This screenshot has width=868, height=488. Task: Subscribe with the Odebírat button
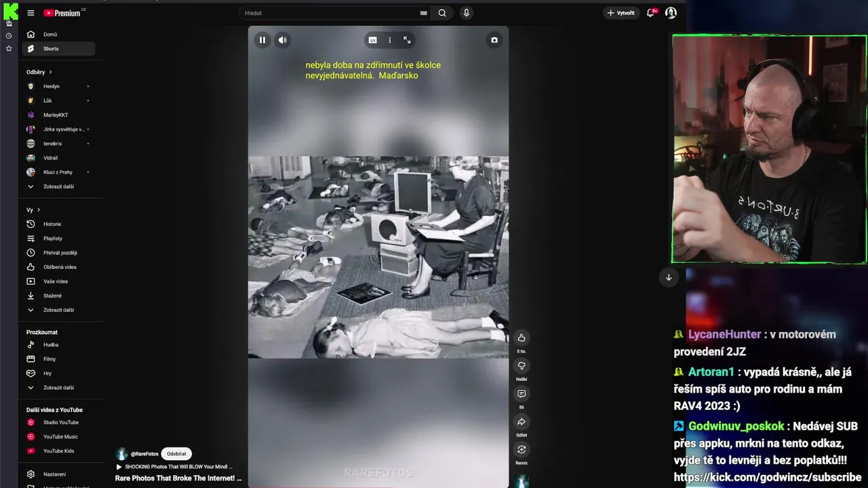176,454
